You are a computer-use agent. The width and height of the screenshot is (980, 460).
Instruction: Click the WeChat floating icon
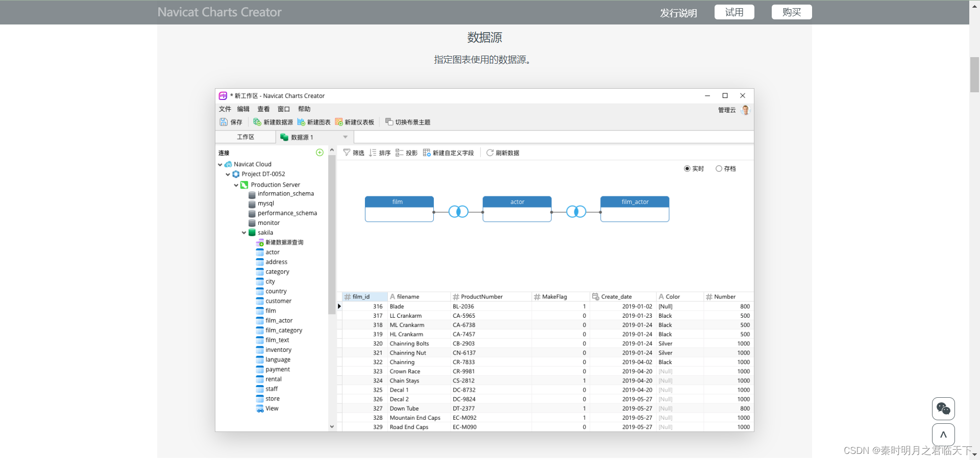[x=943, y=408]
